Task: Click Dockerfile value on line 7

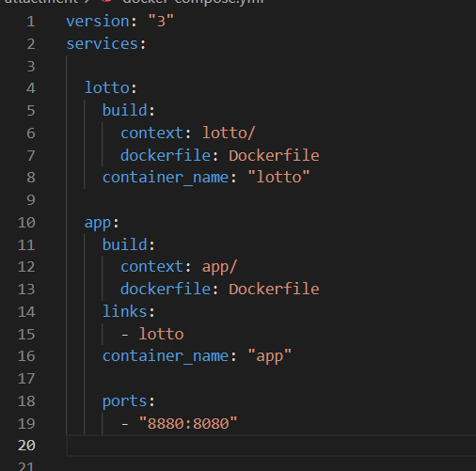Action: [274, 155]
